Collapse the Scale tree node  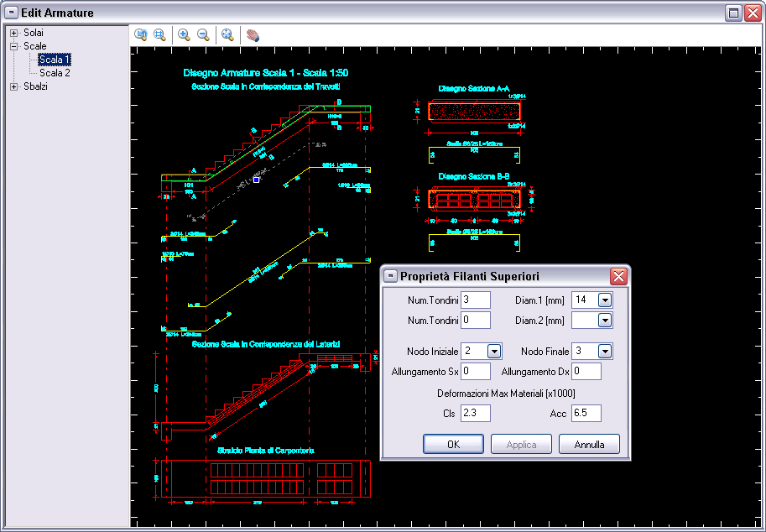pyautogui.click(x=14, y=46)
